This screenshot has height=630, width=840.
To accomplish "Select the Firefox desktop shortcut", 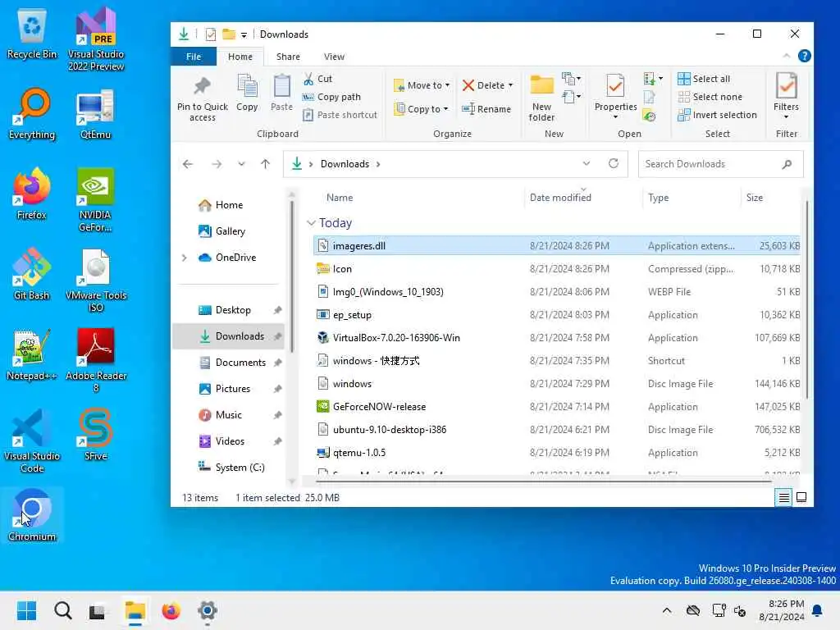I will tap(32, 194).
